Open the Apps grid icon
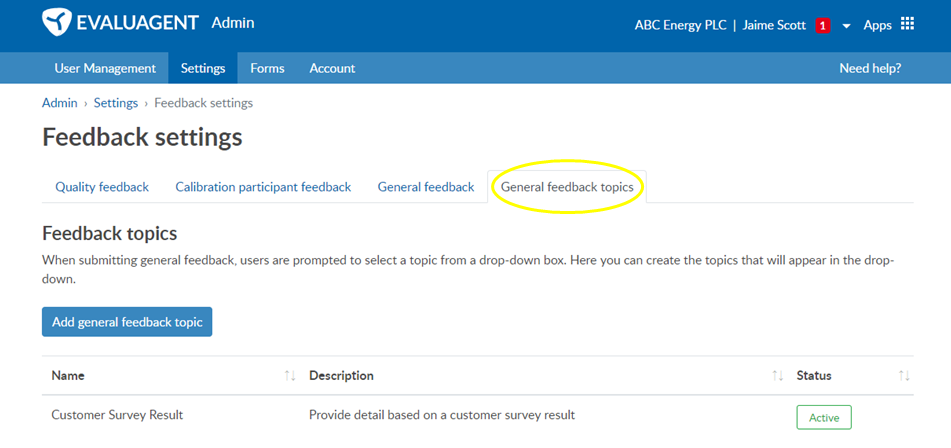This screenshot has height=448, width=951. (x=907, y=24)
